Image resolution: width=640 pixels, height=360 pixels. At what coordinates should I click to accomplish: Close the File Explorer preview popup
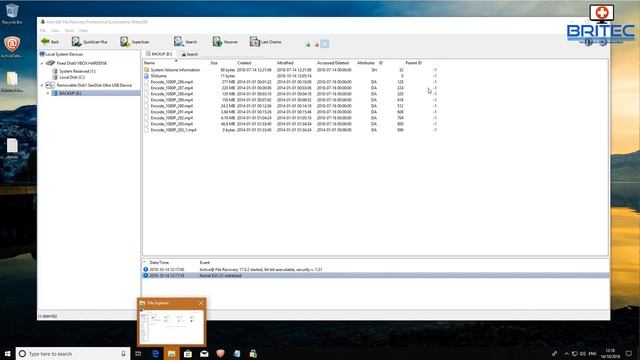point(201,303)
